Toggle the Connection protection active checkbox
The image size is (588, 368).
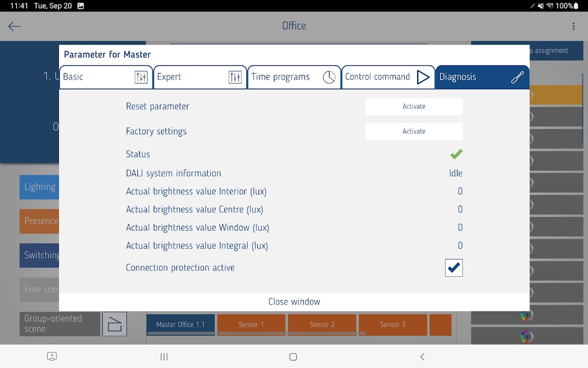(x=454, y=268)
